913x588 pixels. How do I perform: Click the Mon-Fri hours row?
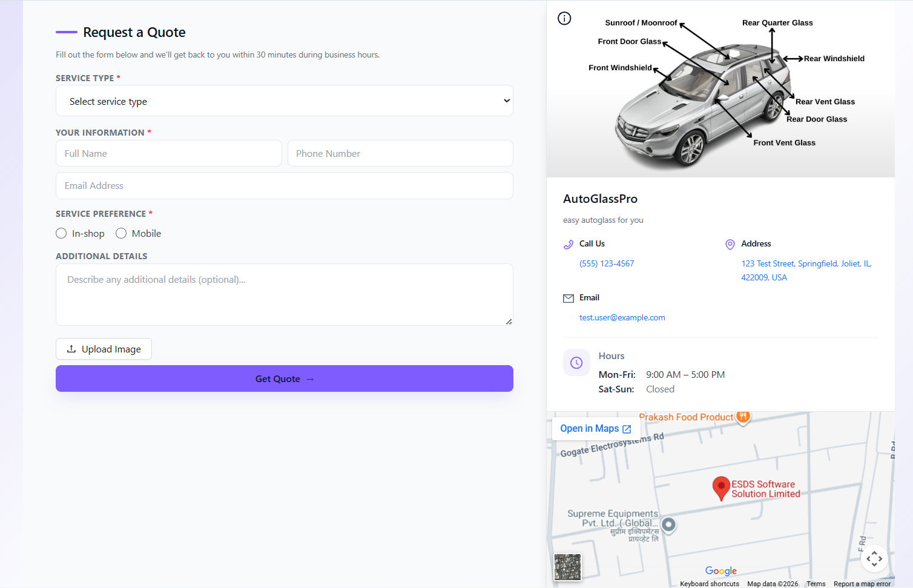tap(662, 374)
